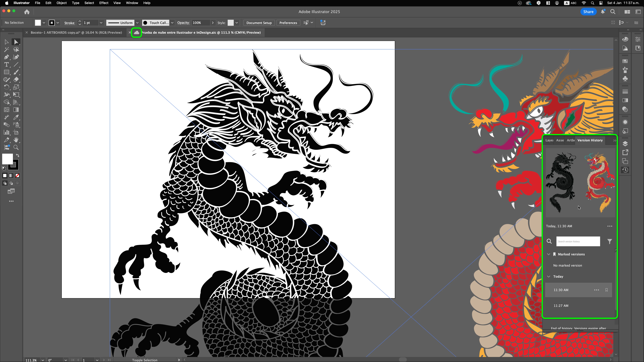Bookmark the 11:30 AM version
Image resolution: width=644 pixels, height=362 pixels.
point(607,290)
